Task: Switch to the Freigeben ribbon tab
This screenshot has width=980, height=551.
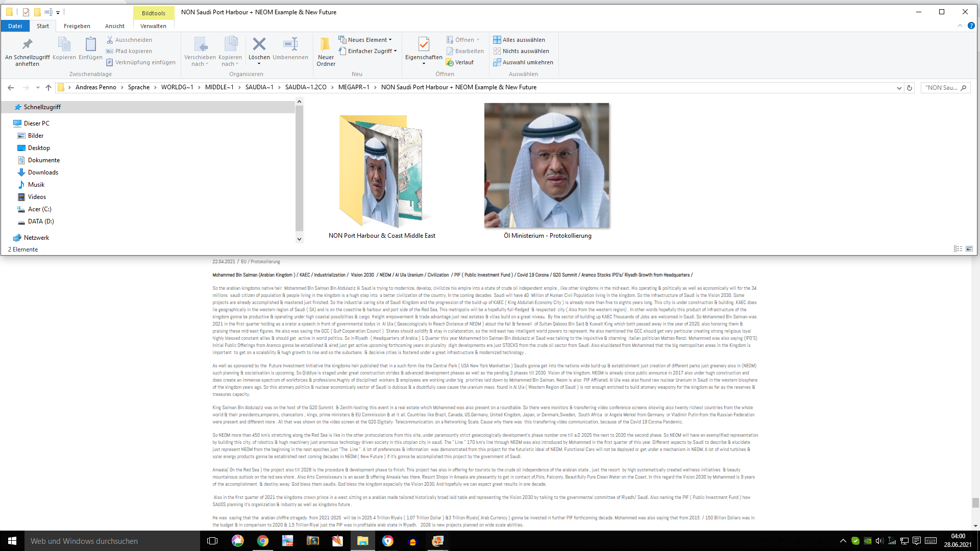Action: pyautogui.click(x=77, y=26)
